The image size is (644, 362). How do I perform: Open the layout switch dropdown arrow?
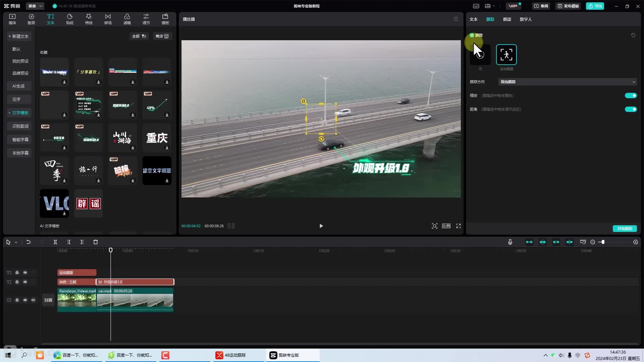494,6
